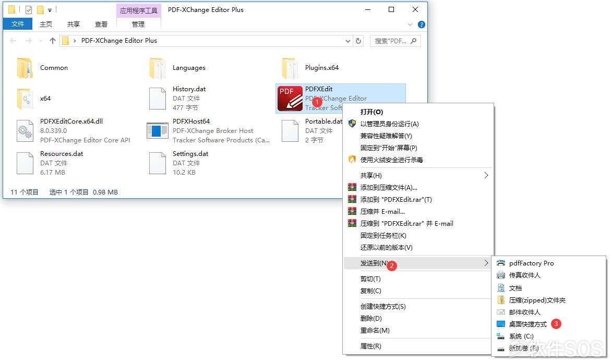This screenshot has height=364, width=612.
Task: Expand the 共享(H) submenu
Action: point(486,176)
